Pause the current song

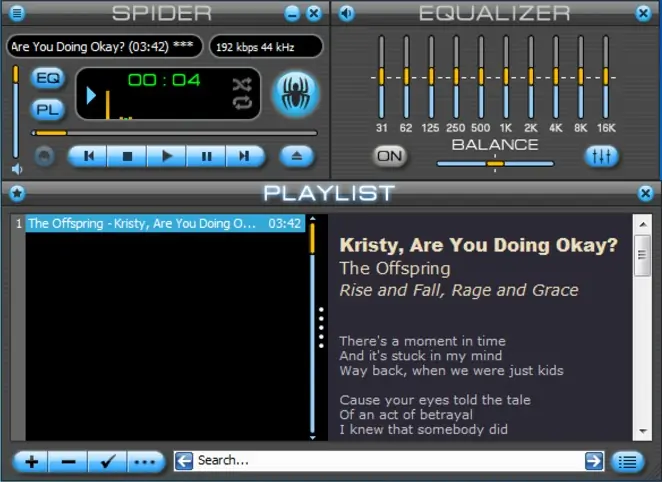click(206, 157)
